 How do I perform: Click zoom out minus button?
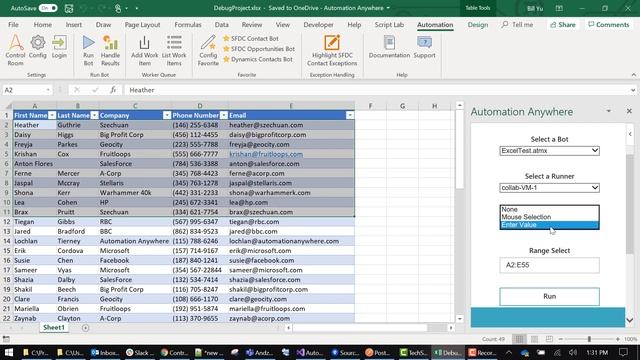560,339
